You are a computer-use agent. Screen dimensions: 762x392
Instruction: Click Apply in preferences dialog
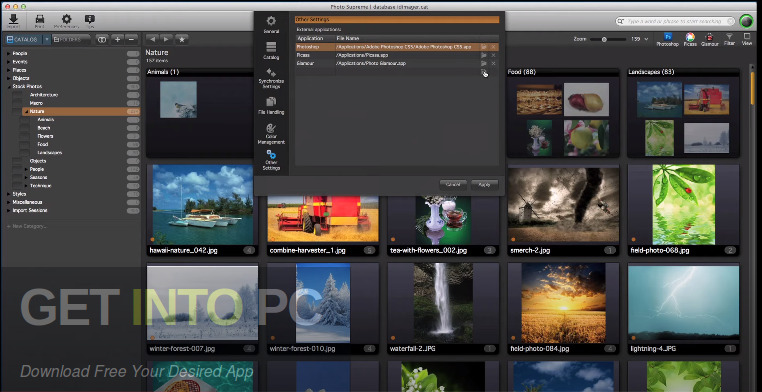(485, 185)
